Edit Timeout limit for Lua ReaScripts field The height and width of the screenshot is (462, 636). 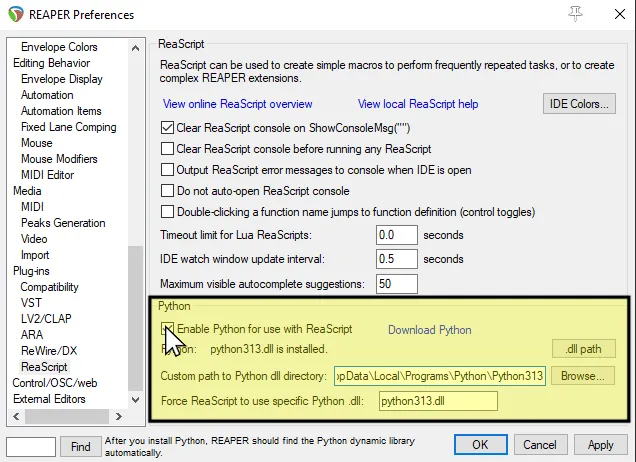coord(396,235)
